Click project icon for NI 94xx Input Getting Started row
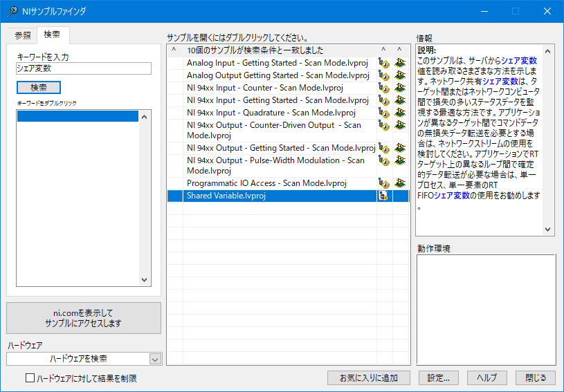 click(384, 101)
